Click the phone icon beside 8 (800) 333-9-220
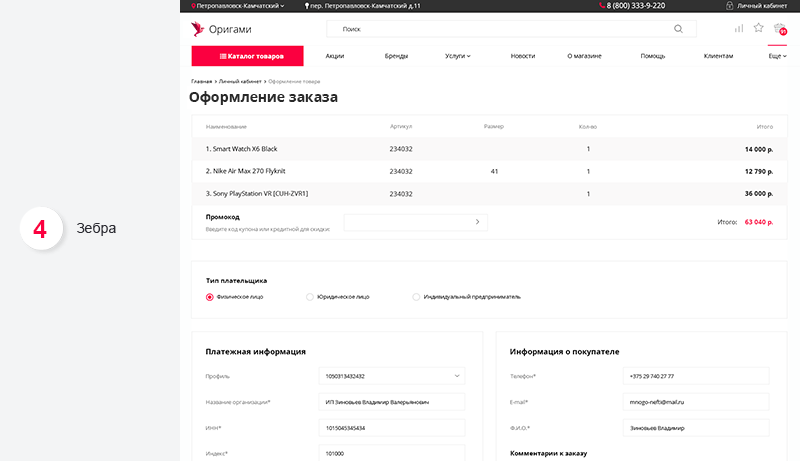The image size is (800, 461). (x=602, y=6)
